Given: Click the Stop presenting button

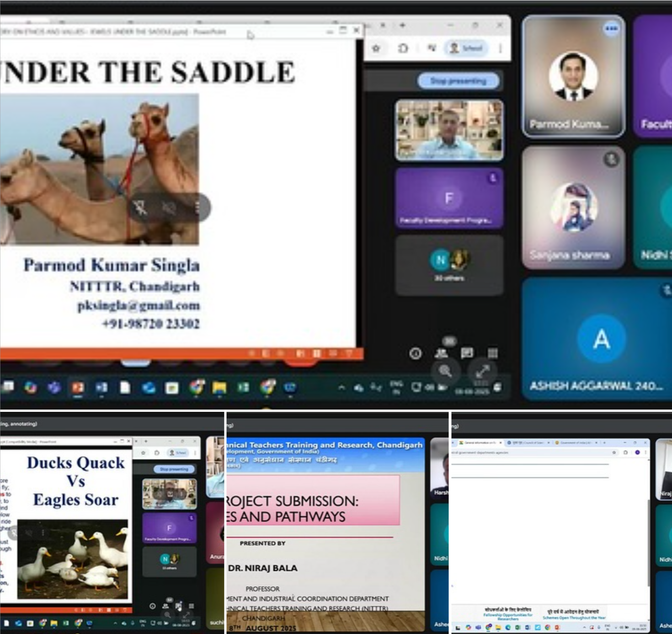Looking at the screenshot, I should point(458,81).
